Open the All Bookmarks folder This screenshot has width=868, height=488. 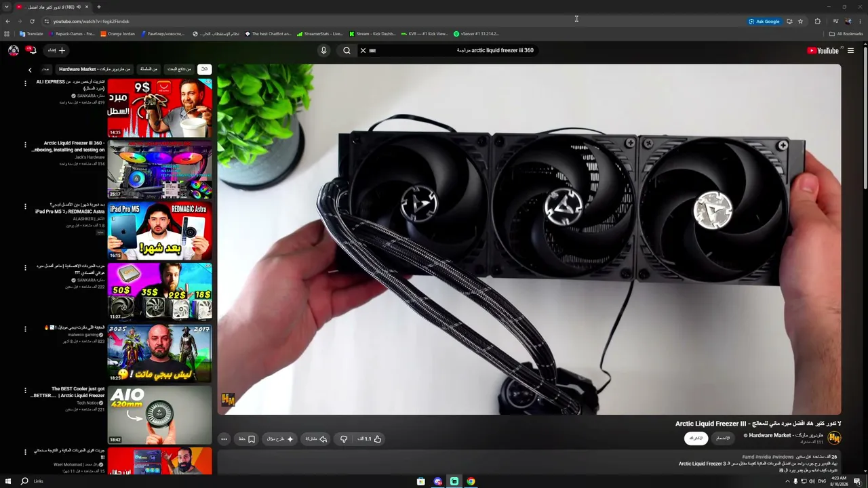click(846, 34)
